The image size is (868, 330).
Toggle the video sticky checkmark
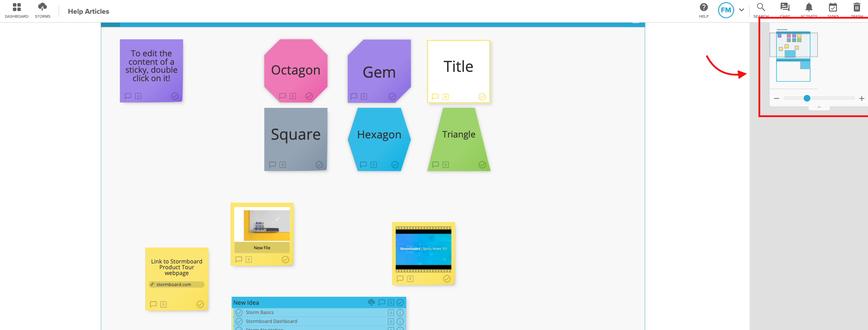447,279
